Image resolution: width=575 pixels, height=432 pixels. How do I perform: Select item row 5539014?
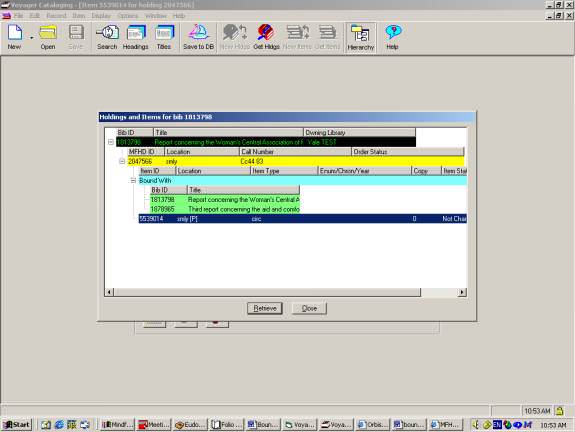303,219
